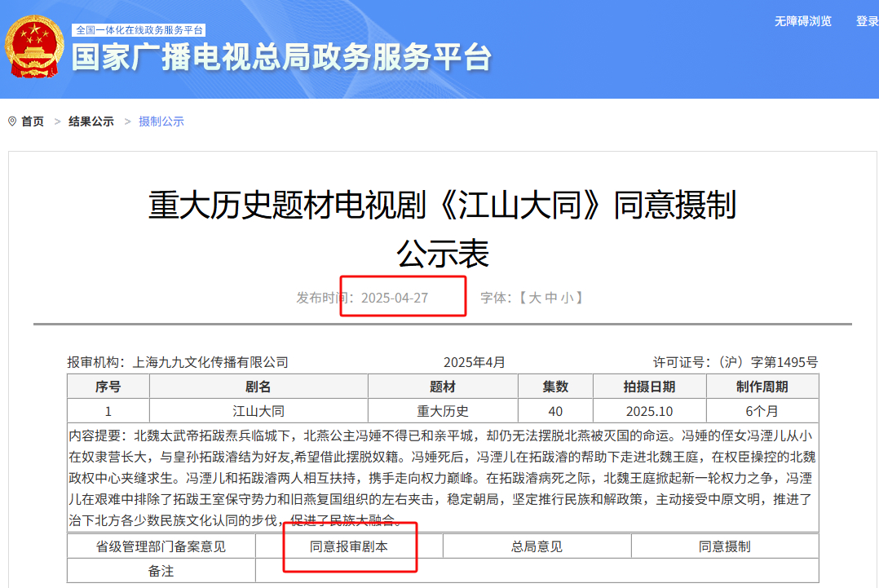
Task: Click the page heading 重大历史题材电视剧《江山大同》同意摄制
Action: click(x=442, y=205)
